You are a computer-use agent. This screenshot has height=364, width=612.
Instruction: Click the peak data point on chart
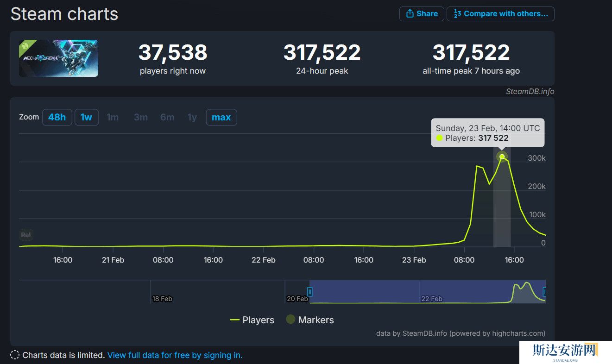click(502, 157)
